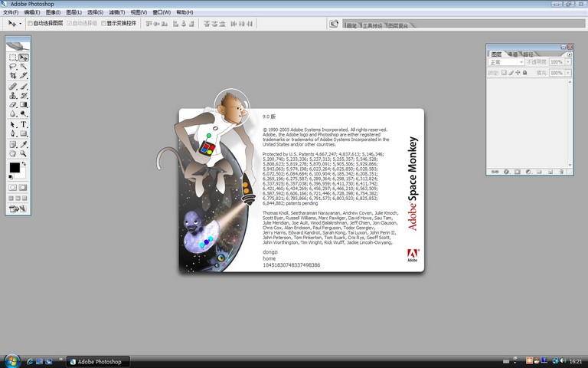588x368 pixels.
Task: Toggle lock all padlock in Layers panel
Action: tap(524, 73)
